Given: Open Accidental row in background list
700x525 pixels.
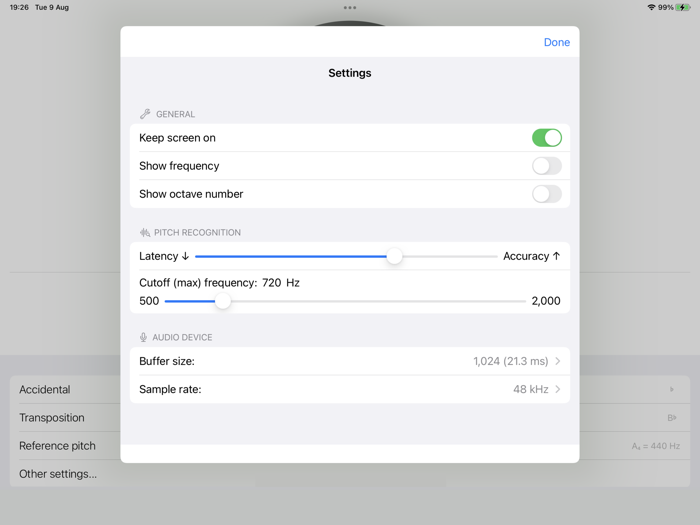Looking at the screenshot, I should click(350, 390).
